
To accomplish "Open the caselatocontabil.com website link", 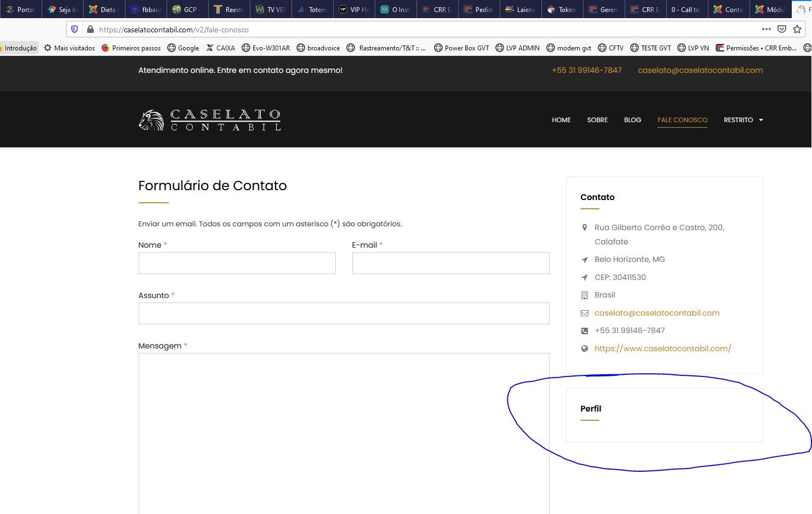I will [x=662, y=349].
